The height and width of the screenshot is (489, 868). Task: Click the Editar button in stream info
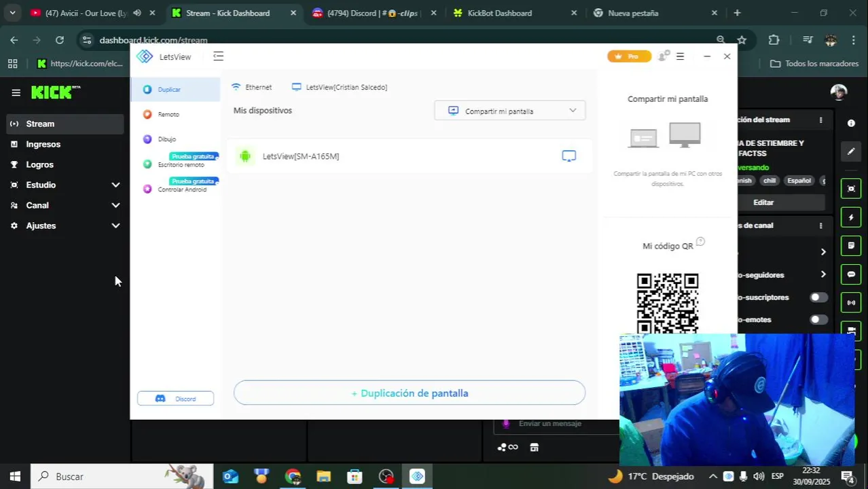[x=781, y=202]
